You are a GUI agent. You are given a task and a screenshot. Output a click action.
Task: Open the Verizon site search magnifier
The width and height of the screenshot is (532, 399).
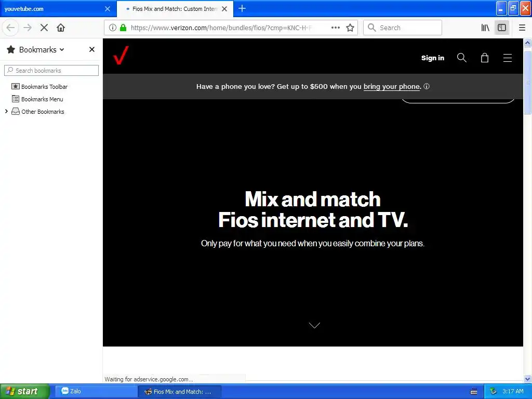[x=461, y=58]
